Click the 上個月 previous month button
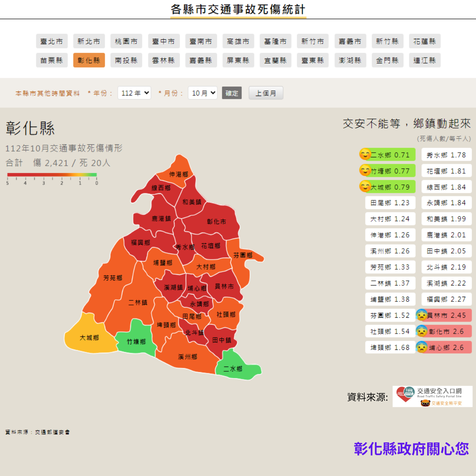 (266, 93)
